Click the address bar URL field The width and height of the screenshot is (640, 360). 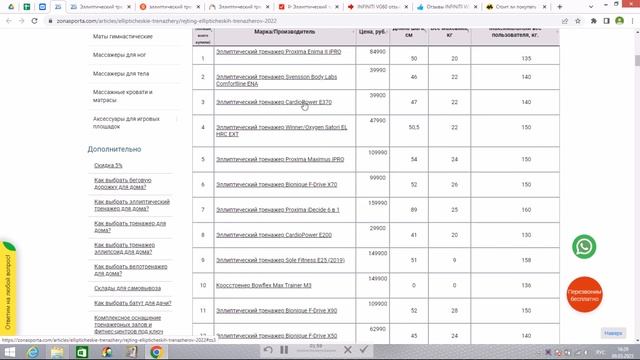tap(302, 21)
